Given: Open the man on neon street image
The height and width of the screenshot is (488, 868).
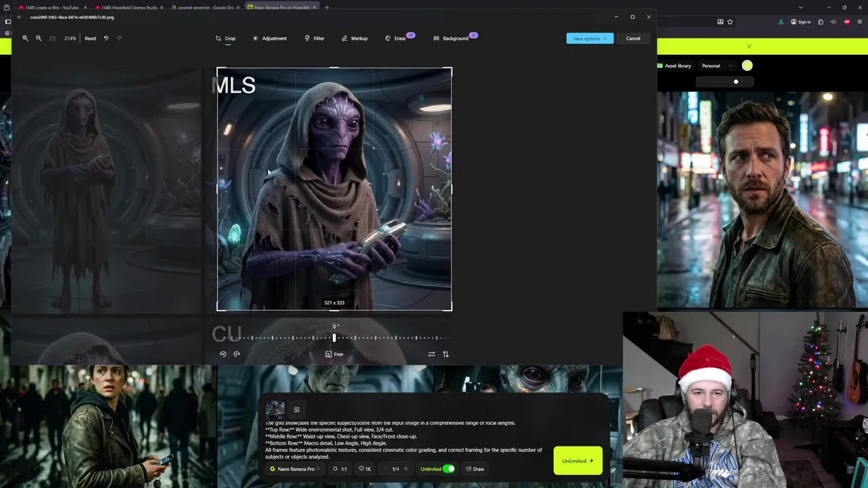Looking at the screenshot, I should 762,200.
